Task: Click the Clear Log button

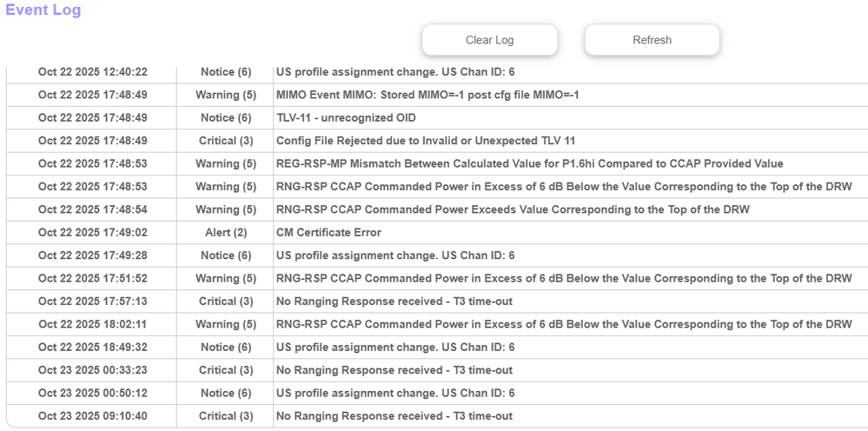Action: [489, 40]
